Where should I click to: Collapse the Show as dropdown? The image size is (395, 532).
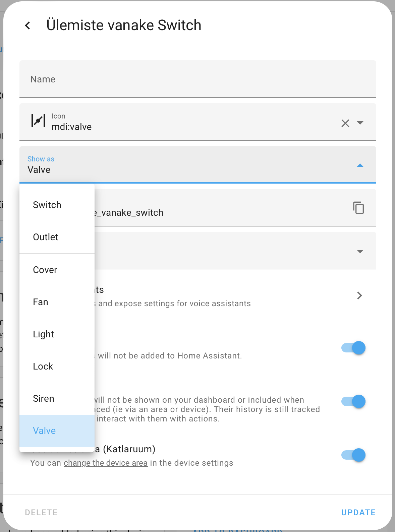360,165
